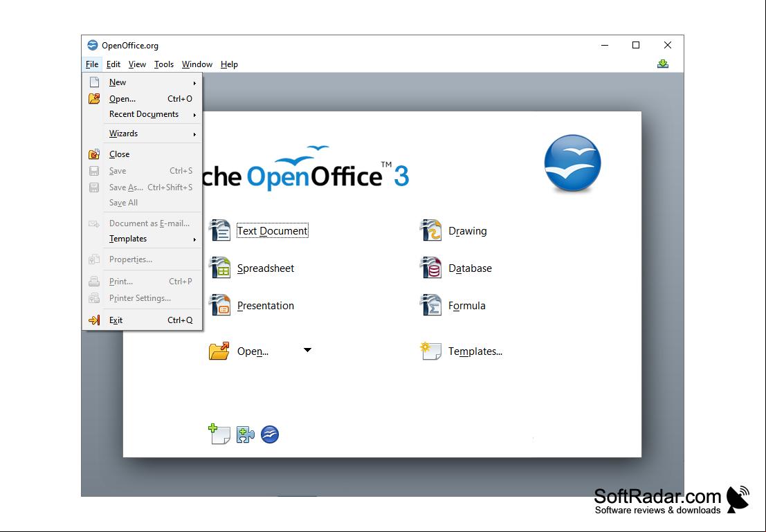Screen dimensions: 766x532
Task: Open the Edit menu
Action: pyautogui.click(x=113, y=64)
